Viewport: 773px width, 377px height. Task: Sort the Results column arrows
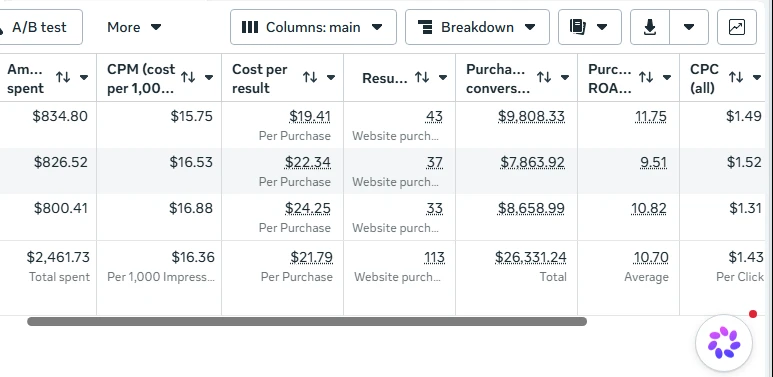tap(422, 77)
